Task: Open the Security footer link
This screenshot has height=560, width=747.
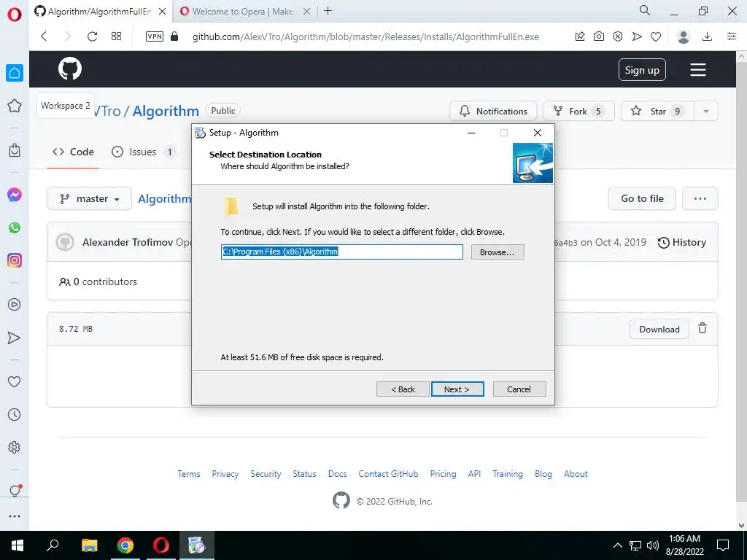Action: point(266,474)
